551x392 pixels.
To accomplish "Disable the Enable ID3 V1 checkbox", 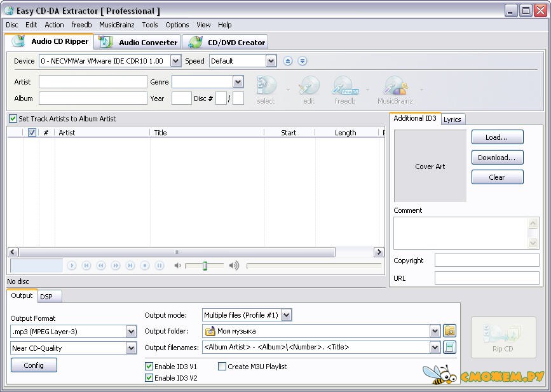I will click(149, 367).
